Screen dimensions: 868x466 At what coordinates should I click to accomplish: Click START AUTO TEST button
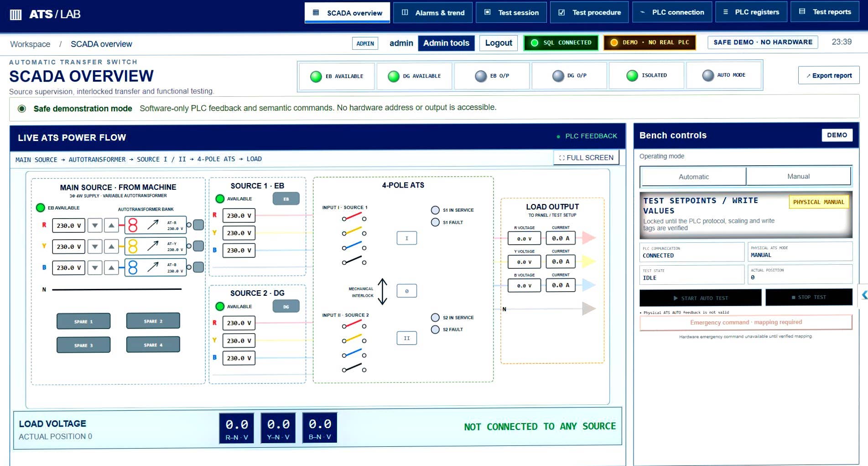click(x=700, y=298)
